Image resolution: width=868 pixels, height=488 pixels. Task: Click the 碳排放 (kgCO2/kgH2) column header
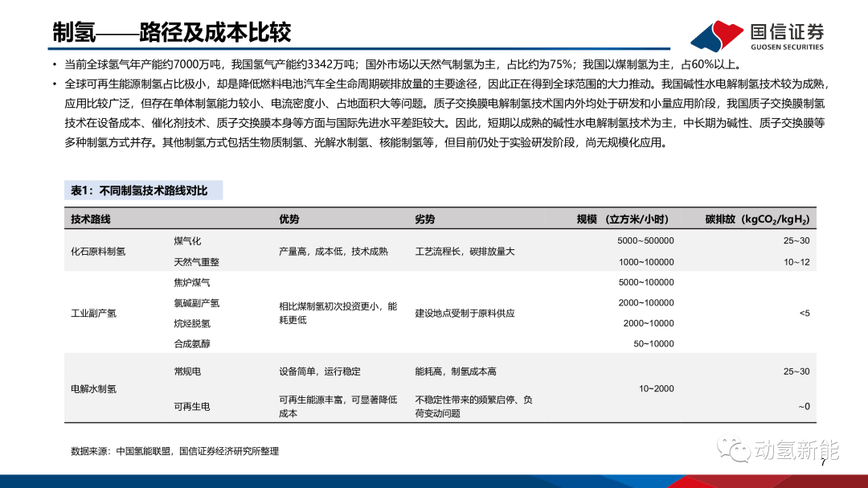(757, 219)
